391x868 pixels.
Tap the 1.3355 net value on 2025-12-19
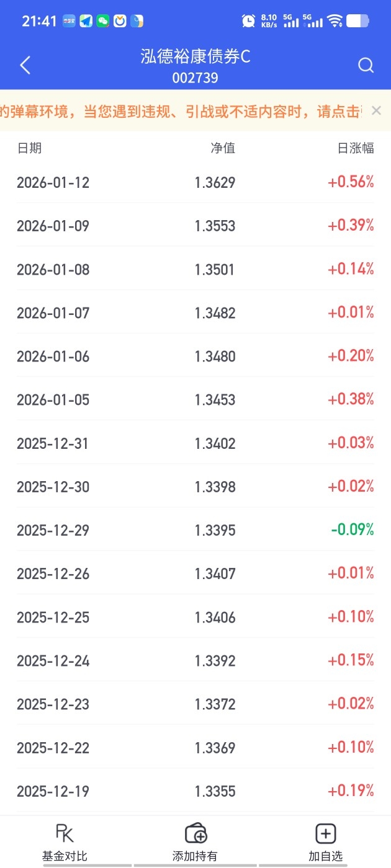215,791
